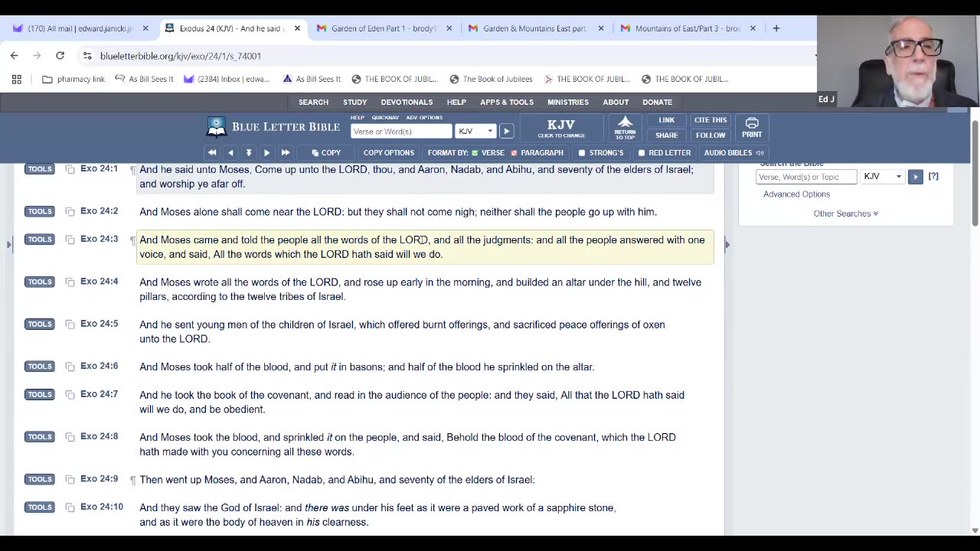Open the Tools menu for Exo 24:7
This screenshot has height=551, width=980.
tap(39, 395)
